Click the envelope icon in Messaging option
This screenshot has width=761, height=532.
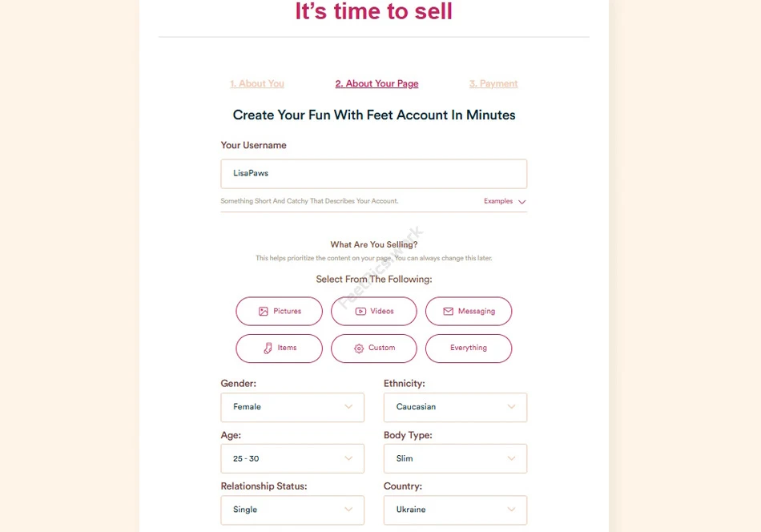coord(448,312)
